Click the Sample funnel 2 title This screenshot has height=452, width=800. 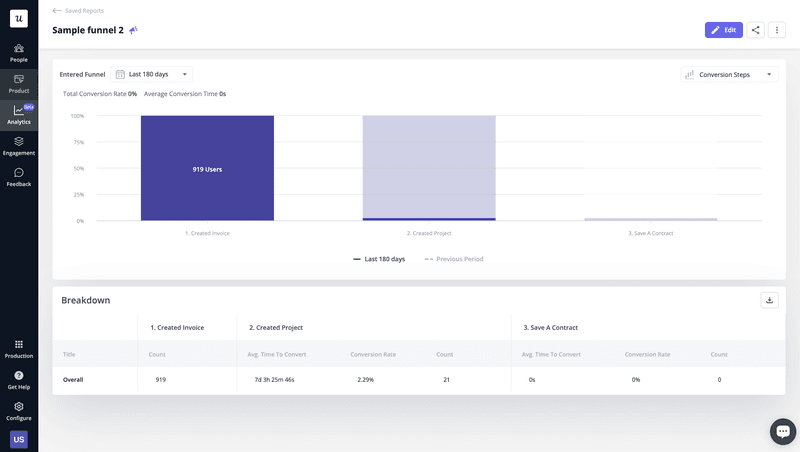point(88,30)
